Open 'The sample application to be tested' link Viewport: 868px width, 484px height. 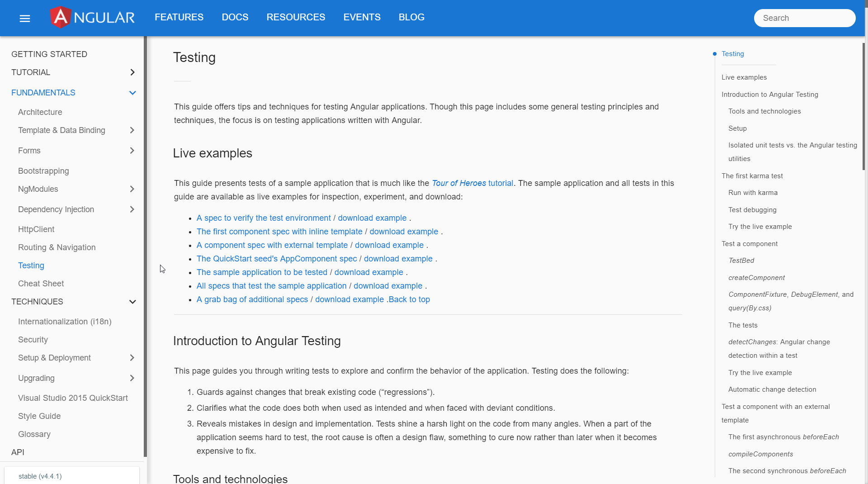pos(262,272)
